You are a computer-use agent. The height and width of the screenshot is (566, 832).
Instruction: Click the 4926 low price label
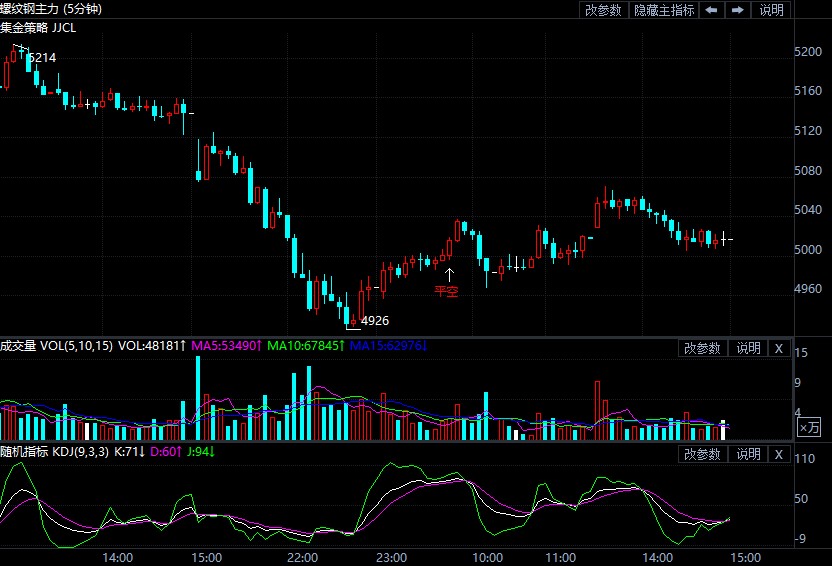click(375, 321)
